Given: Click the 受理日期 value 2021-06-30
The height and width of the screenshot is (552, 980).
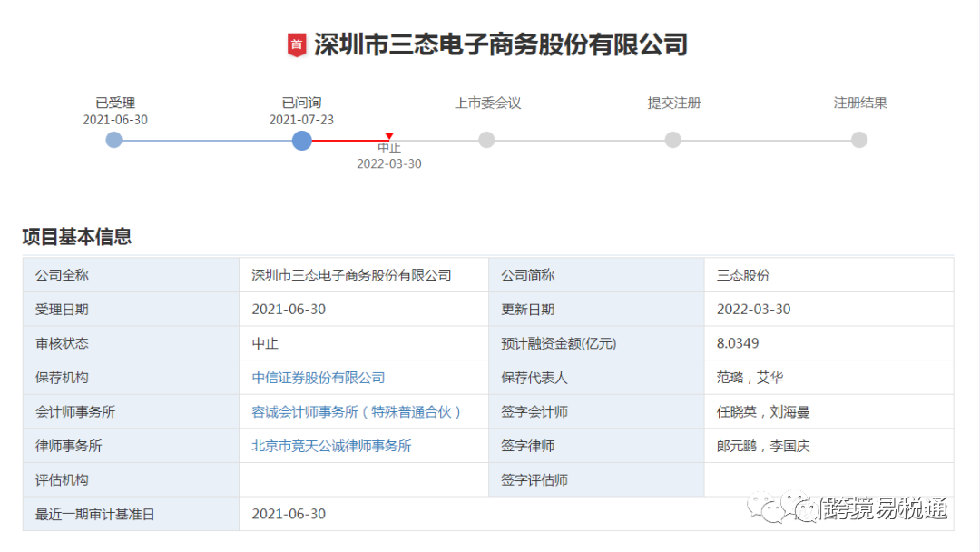Looking at the screenshot, I should point(289,310).
